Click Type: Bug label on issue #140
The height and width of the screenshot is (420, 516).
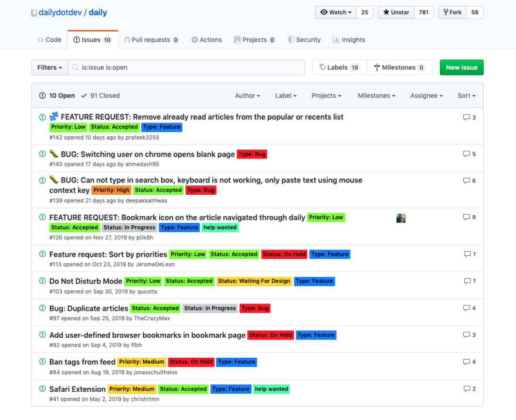[252, 154]
